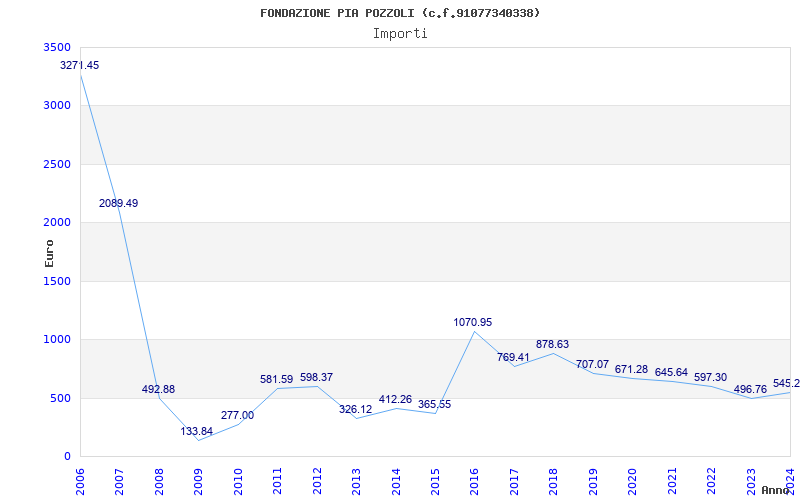Click the x-axis year 2021
The width and height of the screenshot is (800, 500).
(672, 480)
